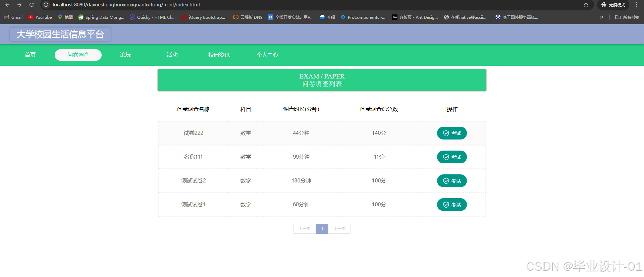Expand the hidden bookmarks chevron

[601, 17]
